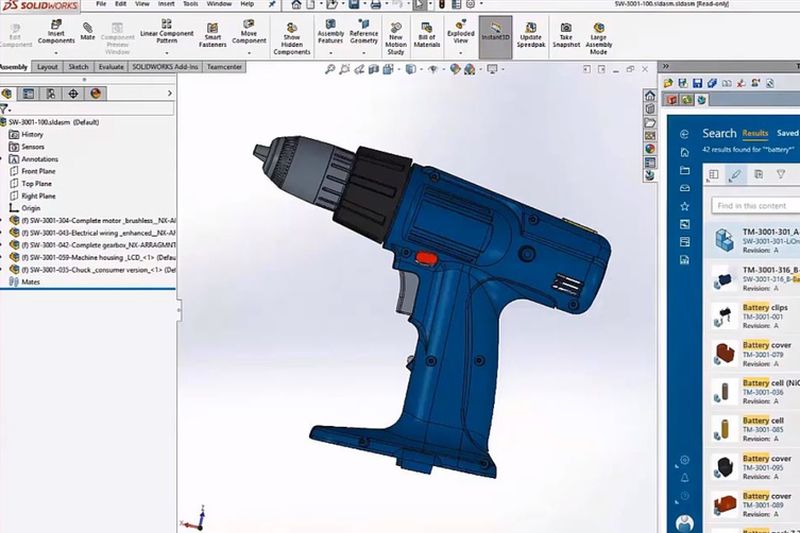Screen dimensions: 800x533
Task: Open the ConfigurationManager tab
Action: point(51,93)
